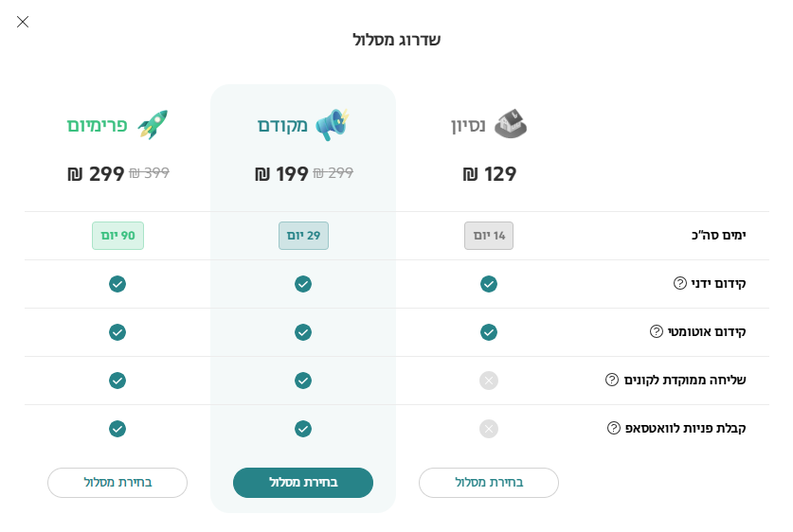Click the פרימיום plan title
The width and height of the screenshot is (793, 532).
[x=97, y=125]
